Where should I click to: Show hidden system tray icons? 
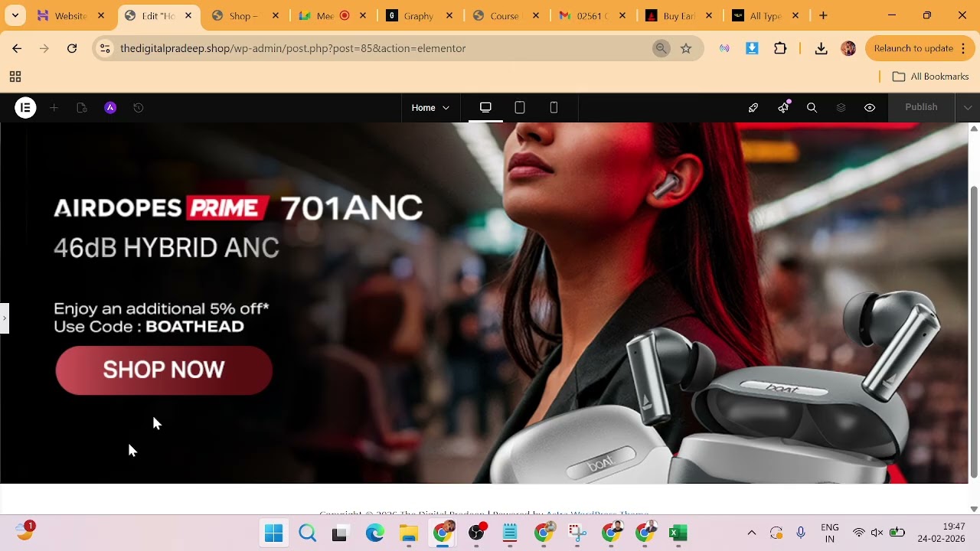(x=752, y=533)
